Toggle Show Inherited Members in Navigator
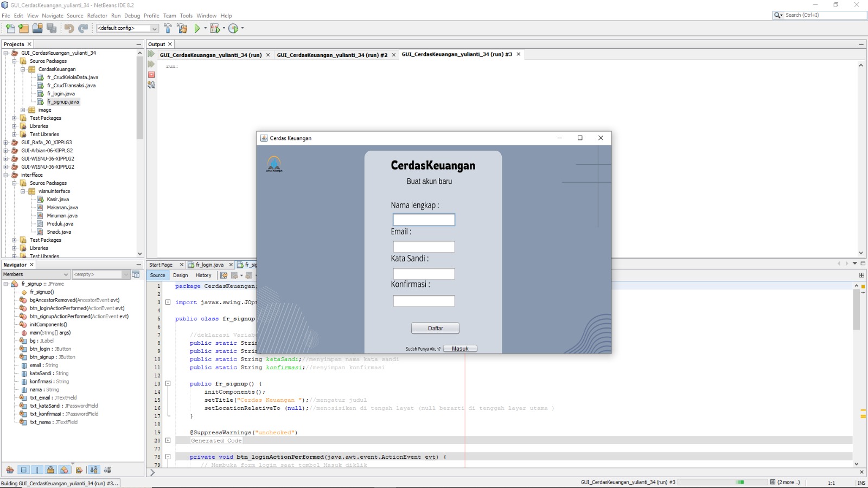 (10, 470)
